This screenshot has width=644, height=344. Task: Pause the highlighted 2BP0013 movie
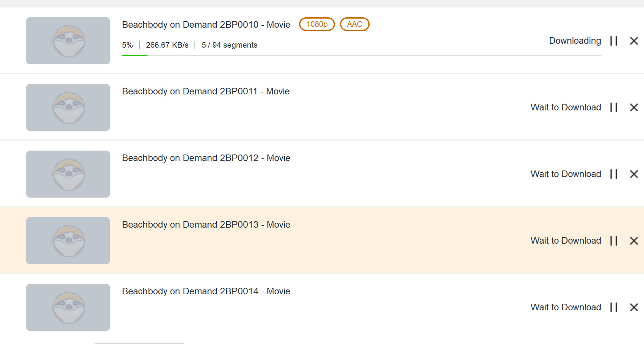(x=614, y=241)
